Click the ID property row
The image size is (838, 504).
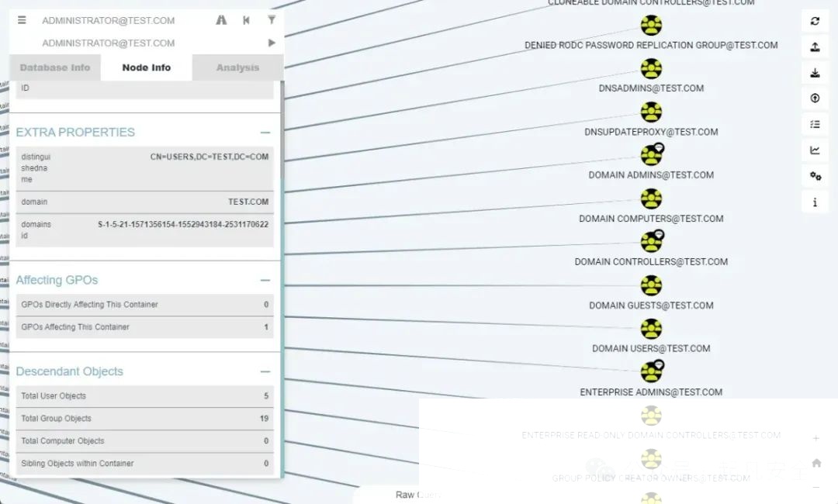145,89
